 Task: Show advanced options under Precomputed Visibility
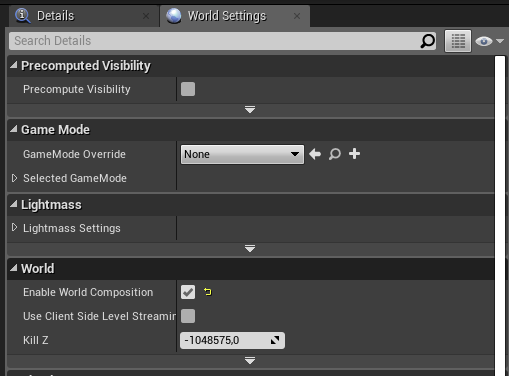click(250, 109)
